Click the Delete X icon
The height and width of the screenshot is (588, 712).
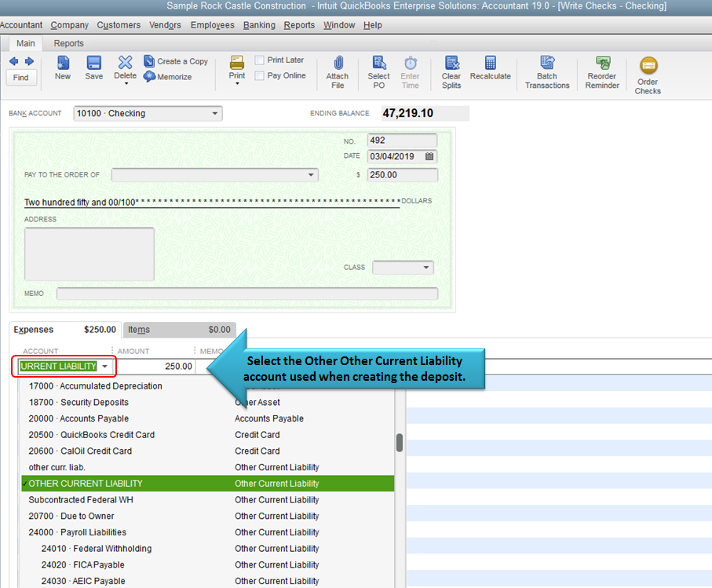tap(126, 63)
